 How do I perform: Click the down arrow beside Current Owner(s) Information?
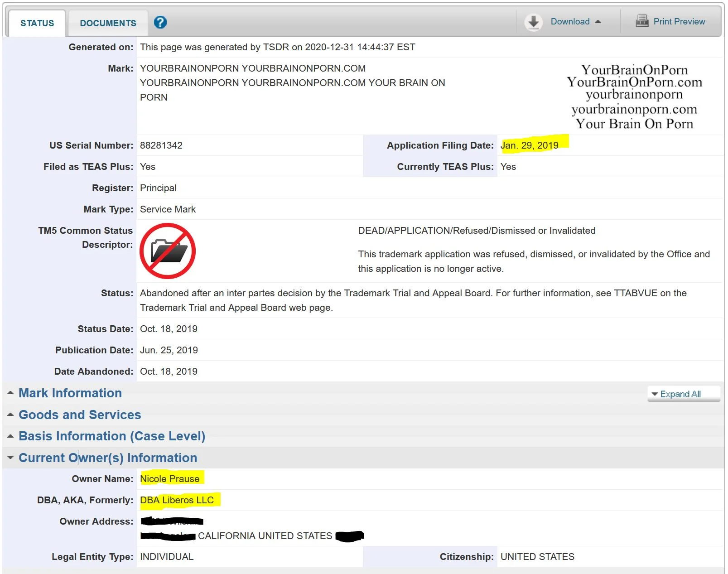[x=10, y=458]
